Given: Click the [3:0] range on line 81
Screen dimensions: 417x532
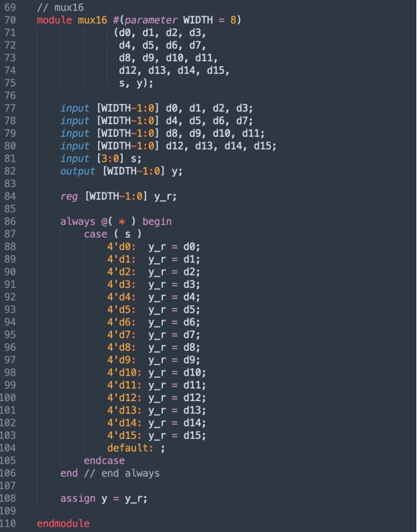Looking at the screenshot, I should (109, 158).
